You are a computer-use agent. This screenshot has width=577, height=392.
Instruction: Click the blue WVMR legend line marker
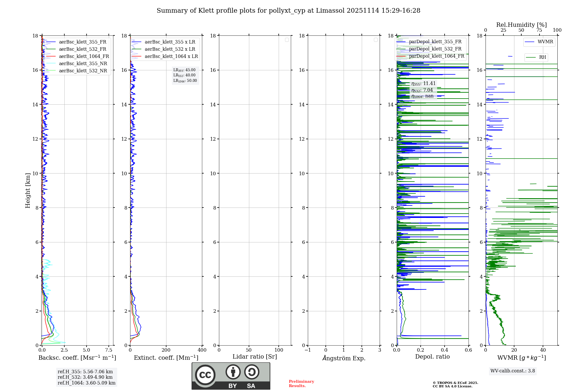530,42
